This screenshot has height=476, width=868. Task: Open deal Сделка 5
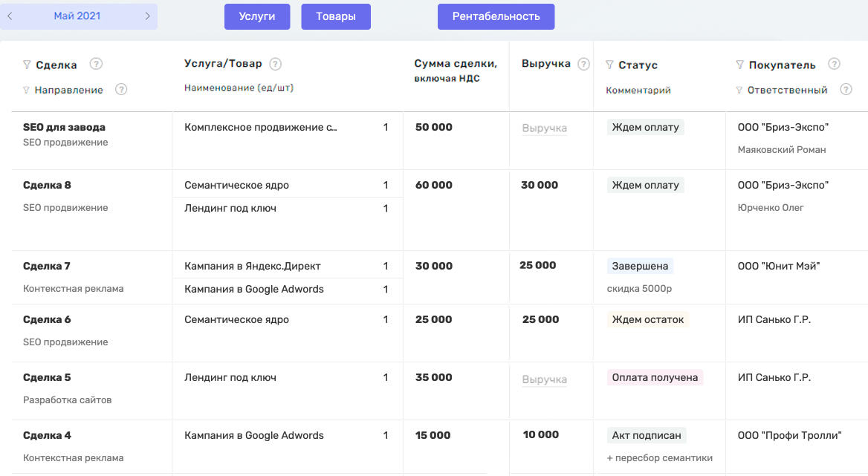(47, 377)
